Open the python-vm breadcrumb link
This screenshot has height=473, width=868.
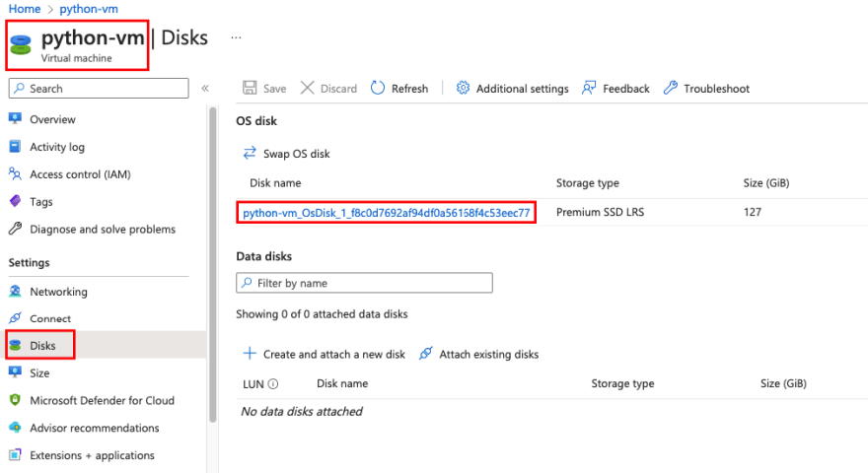pos(89,9)
